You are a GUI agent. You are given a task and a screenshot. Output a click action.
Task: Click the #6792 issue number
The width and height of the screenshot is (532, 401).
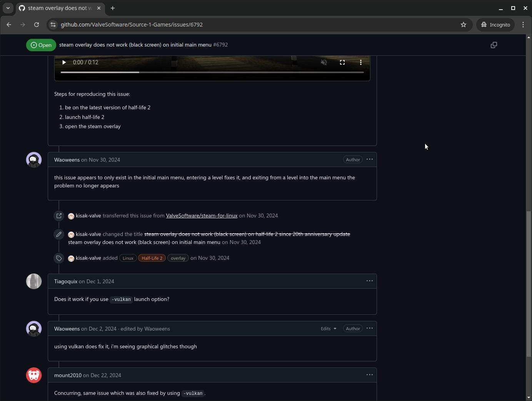pos(220,45)
